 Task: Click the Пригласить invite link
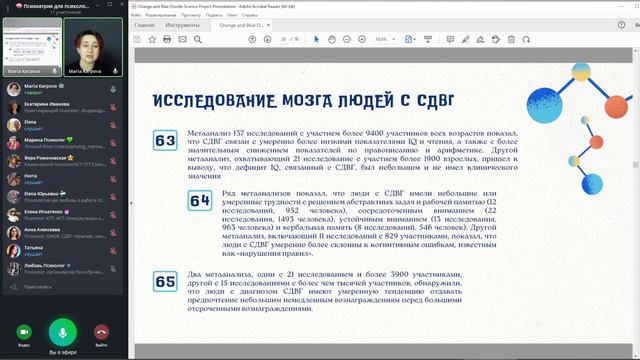[x=38, y=287]
